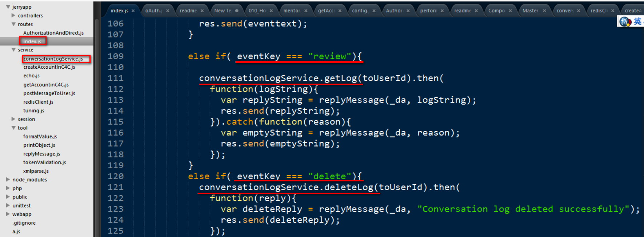This screenshot has width=644, height=237.
Task: Close the oAuth.js tab
Action: [168, 11]
